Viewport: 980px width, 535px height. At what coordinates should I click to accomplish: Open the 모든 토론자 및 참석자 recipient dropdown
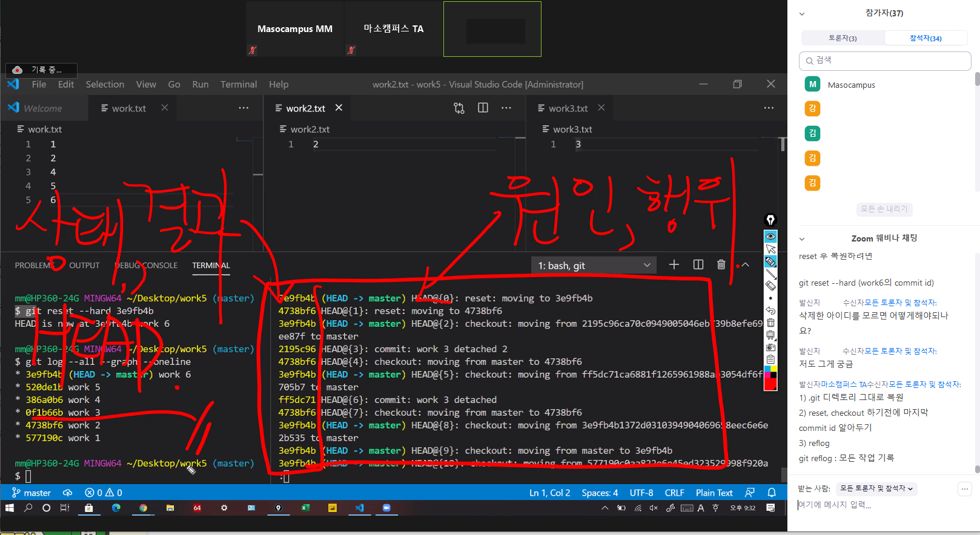[x=876, y=488]
